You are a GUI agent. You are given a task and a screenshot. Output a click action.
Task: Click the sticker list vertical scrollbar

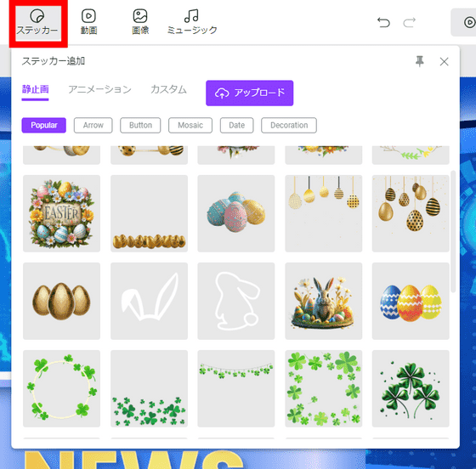tap(453, 231)
